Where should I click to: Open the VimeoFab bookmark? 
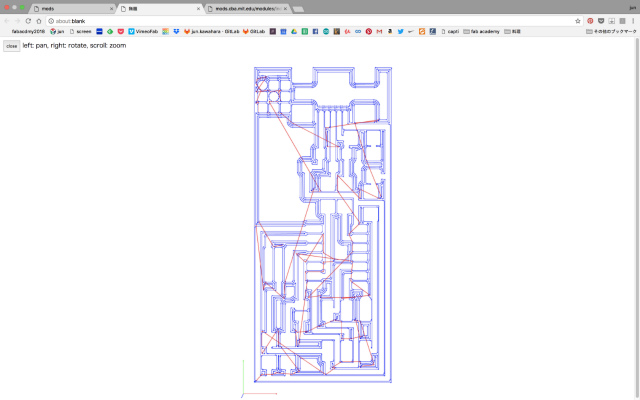(x=143, y=31)
